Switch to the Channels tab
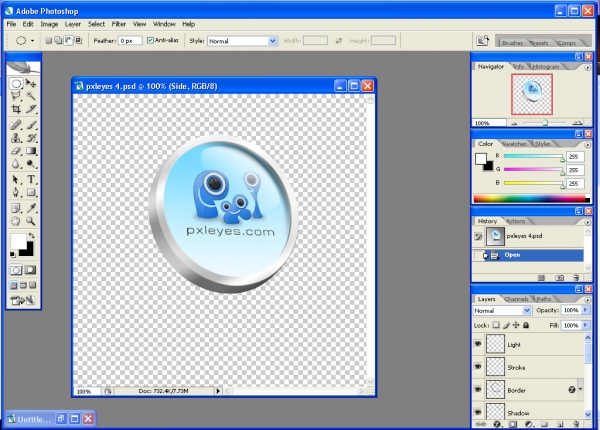 (x=516, y=299)
